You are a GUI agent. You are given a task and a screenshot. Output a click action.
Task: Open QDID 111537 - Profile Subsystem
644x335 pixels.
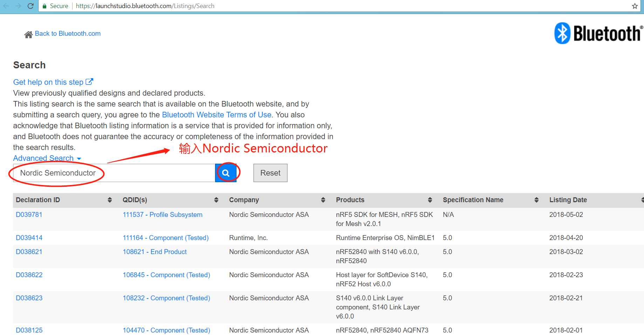[x=163, y=214]
